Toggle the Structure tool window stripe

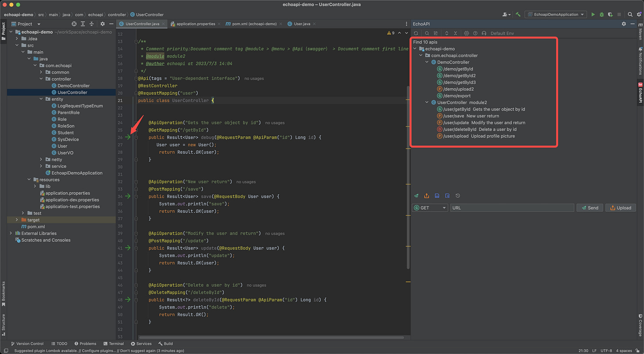coord(4,324)
